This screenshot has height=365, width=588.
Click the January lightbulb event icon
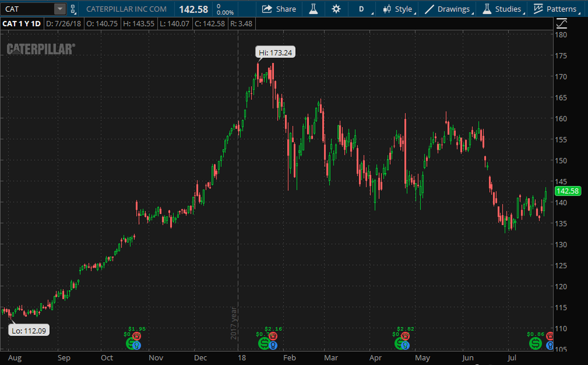coord(273,346)
